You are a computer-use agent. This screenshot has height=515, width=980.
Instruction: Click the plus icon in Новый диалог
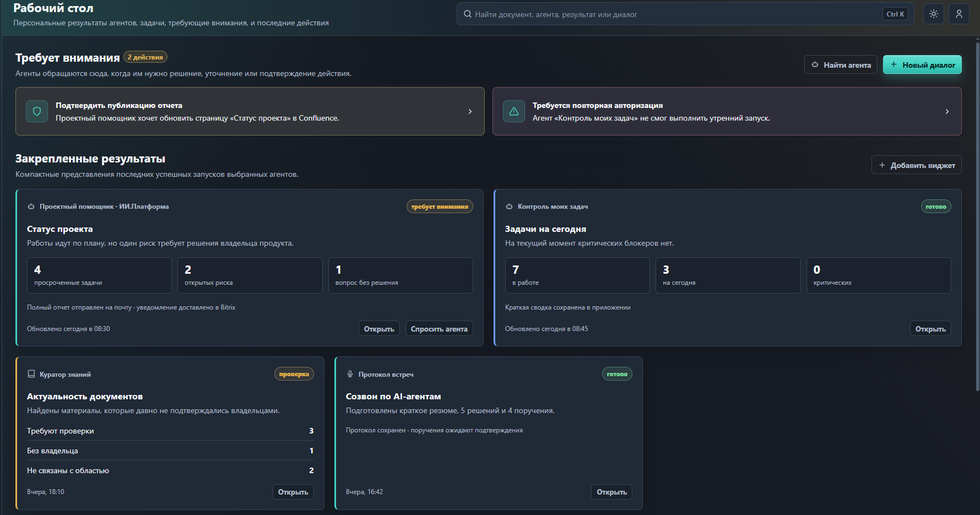[894, 64]
